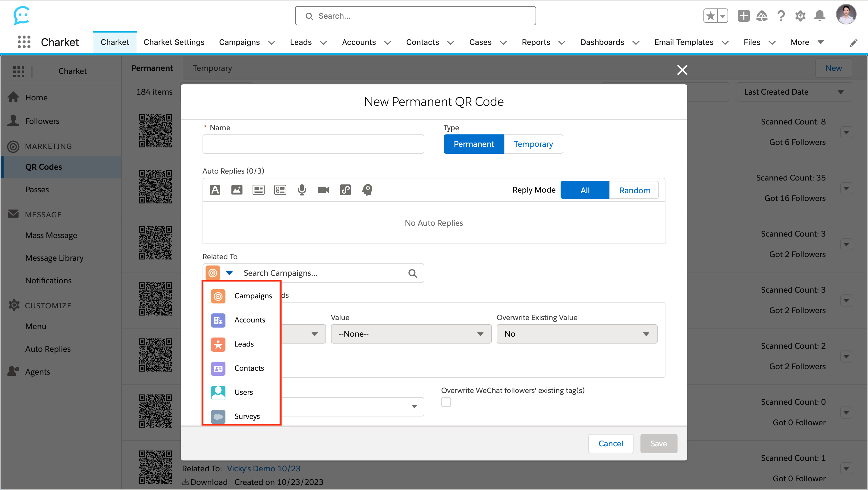Add a mini program auto reply
This screenshot has height=490, width=868.
(345, 190)
